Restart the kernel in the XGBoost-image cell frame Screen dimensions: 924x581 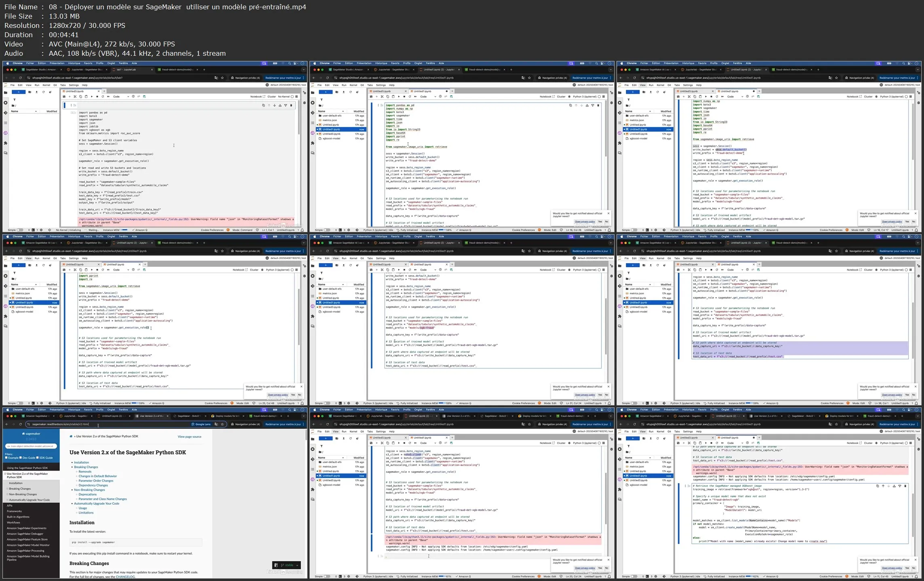tap(717, 443)
